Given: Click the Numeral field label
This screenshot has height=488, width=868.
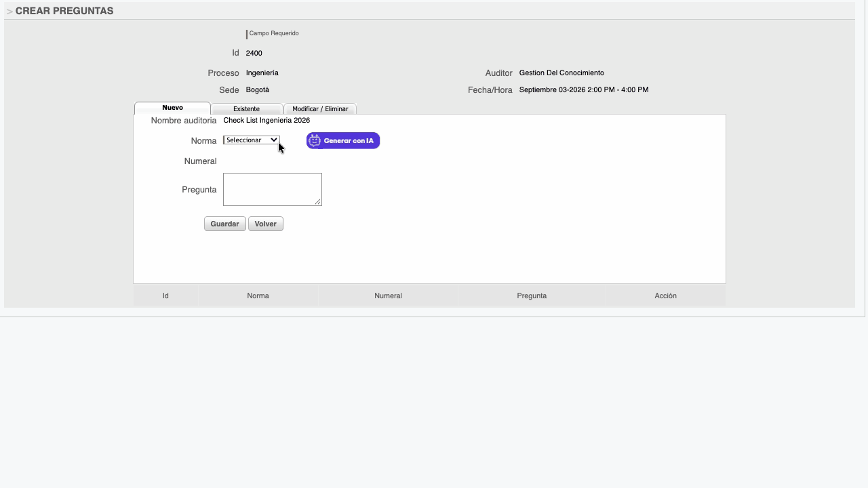Looking at the screenshot, I should pos(200,161).
